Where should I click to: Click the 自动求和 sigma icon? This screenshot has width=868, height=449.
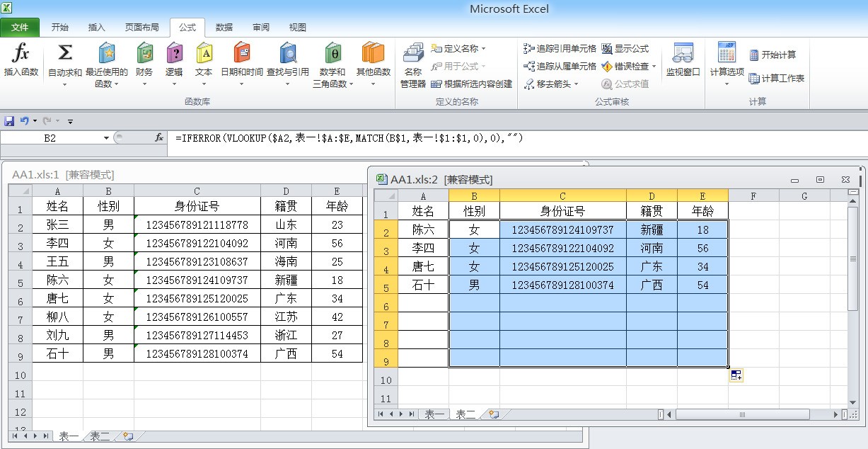click(x=65, y=52)
